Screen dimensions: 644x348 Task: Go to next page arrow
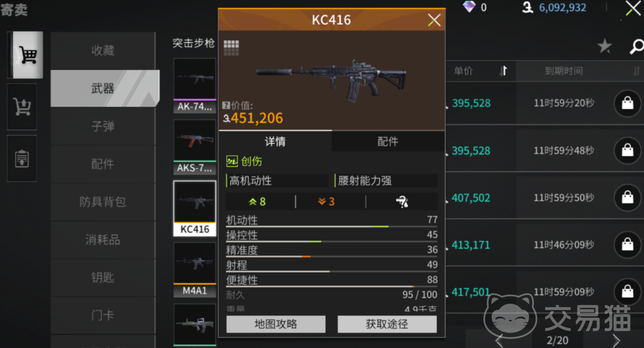tap(616, 340)
